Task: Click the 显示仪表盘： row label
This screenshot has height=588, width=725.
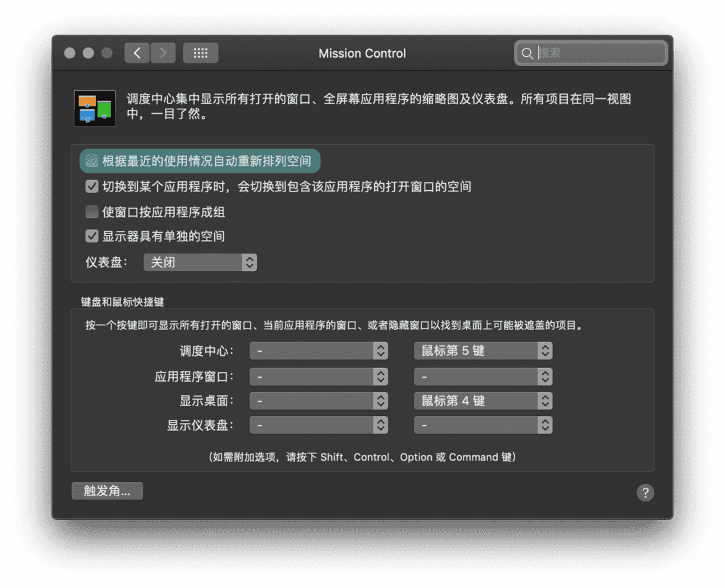Action: [x=200, y=426]
